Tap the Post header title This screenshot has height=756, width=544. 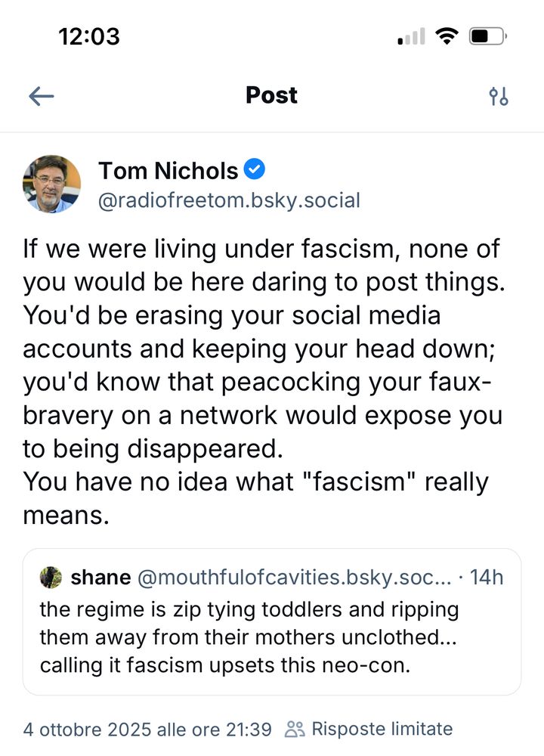point(271,95)
